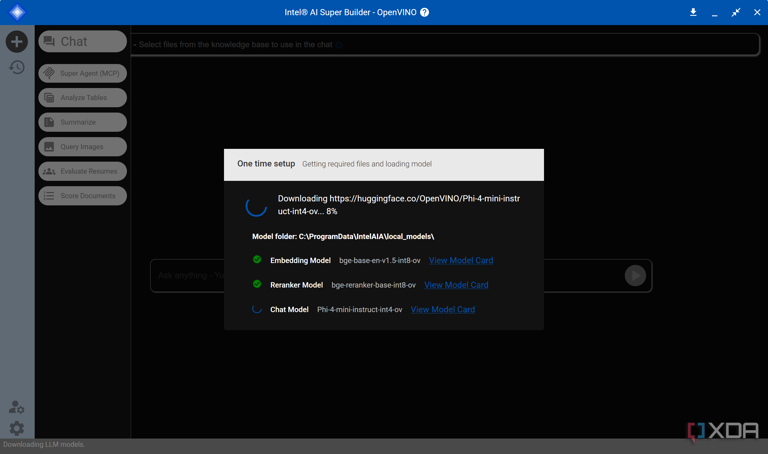Viewport: 768px width, 454px height.
Task: Select the Summarize workflow
Action: pos(82,122)
